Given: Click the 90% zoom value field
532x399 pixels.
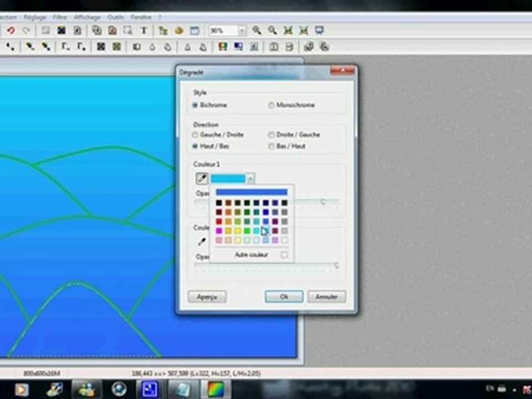Looking at the screenshot, I should click(223, 30).
